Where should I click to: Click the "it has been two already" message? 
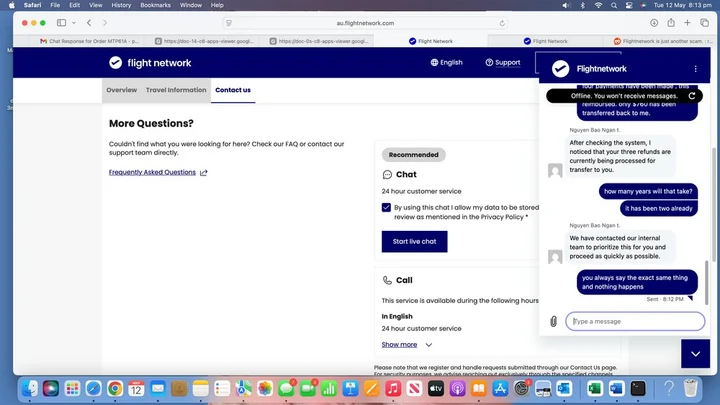coord(658,208)
